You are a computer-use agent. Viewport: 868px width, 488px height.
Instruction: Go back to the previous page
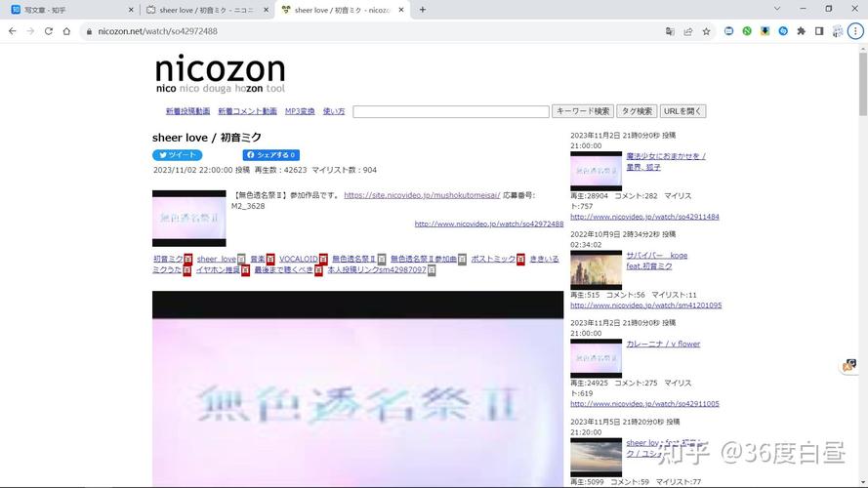(x=12, y=31)
